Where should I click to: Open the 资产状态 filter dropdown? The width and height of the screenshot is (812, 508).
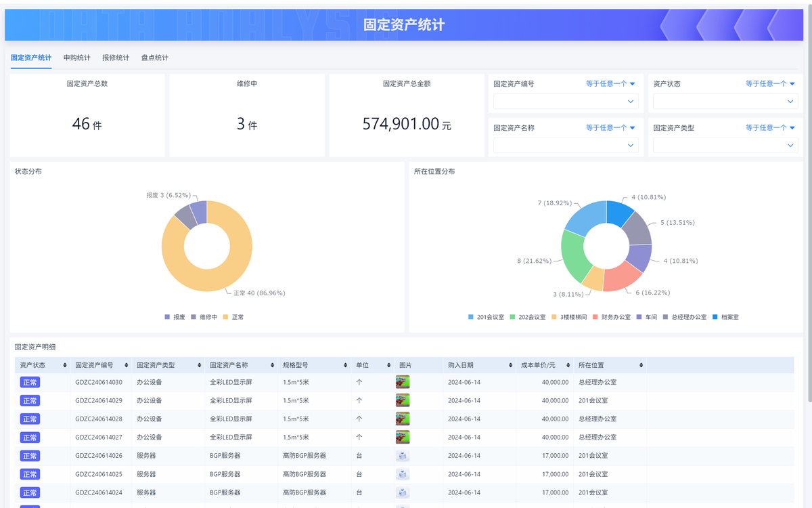pyautogui.click(x=725, y=101)
